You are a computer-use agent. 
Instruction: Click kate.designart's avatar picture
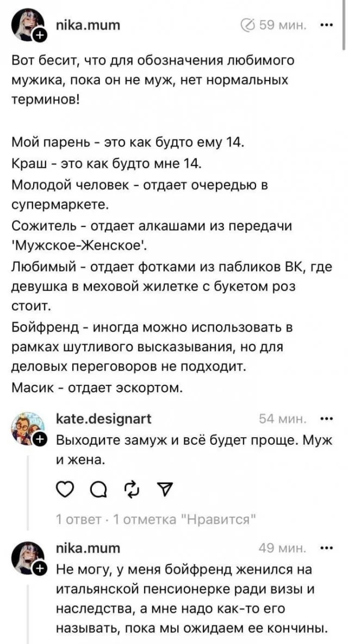(x=27, y=426)
